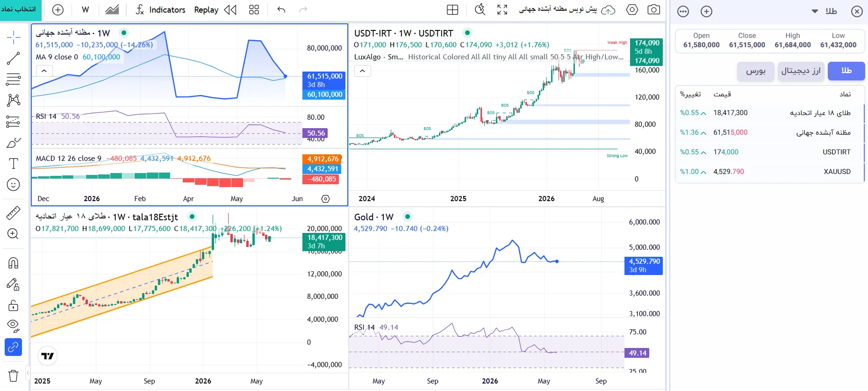Toggle hide all drawings eye icon
868x391 pixels.
pos(13,326)
